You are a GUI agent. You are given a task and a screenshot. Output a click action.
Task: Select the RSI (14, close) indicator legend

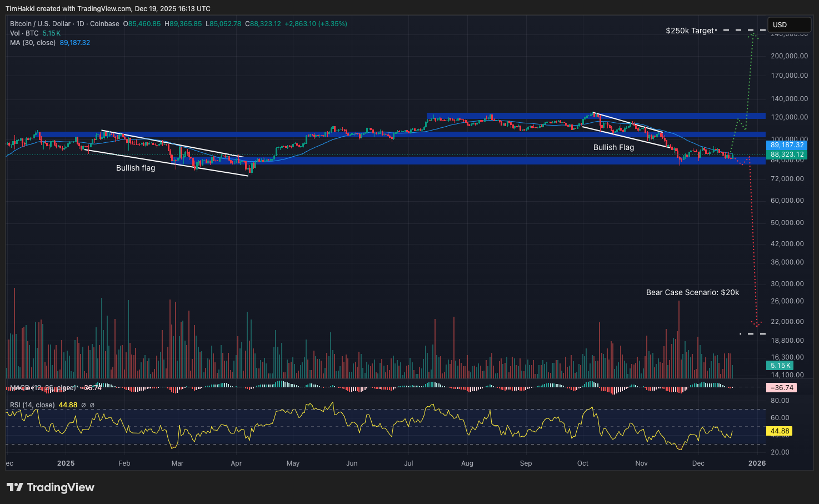tap(32, 405)
